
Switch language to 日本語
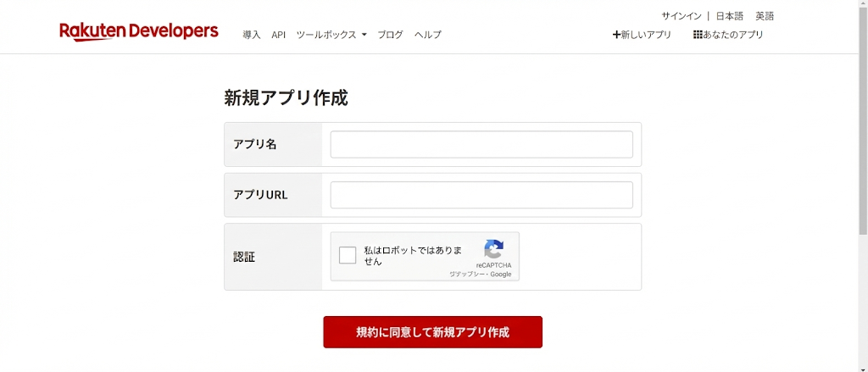tap(729, 16)
